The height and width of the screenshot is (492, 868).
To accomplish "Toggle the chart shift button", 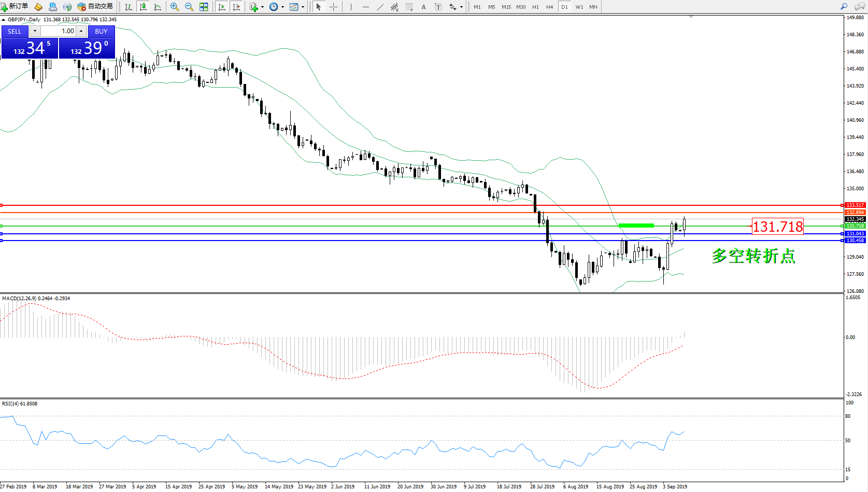I will [236, 7].
